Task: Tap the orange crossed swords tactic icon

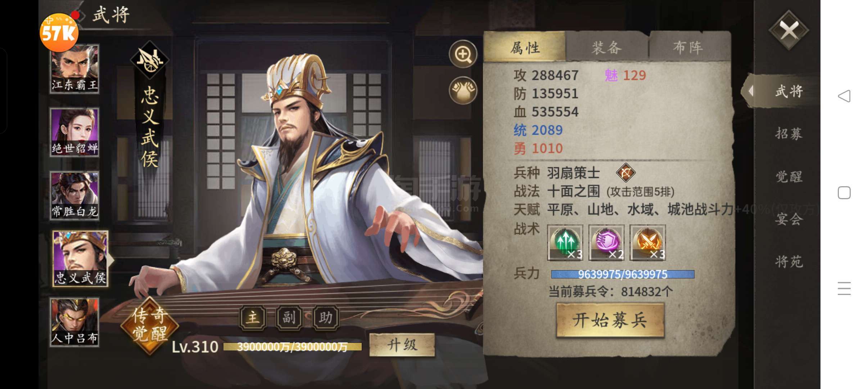Action: [647, 242]
